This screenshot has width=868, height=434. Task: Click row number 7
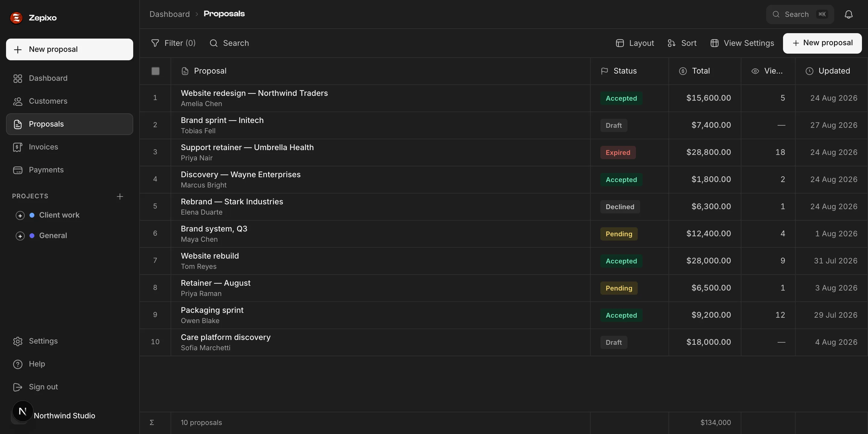tap(155, 260)
